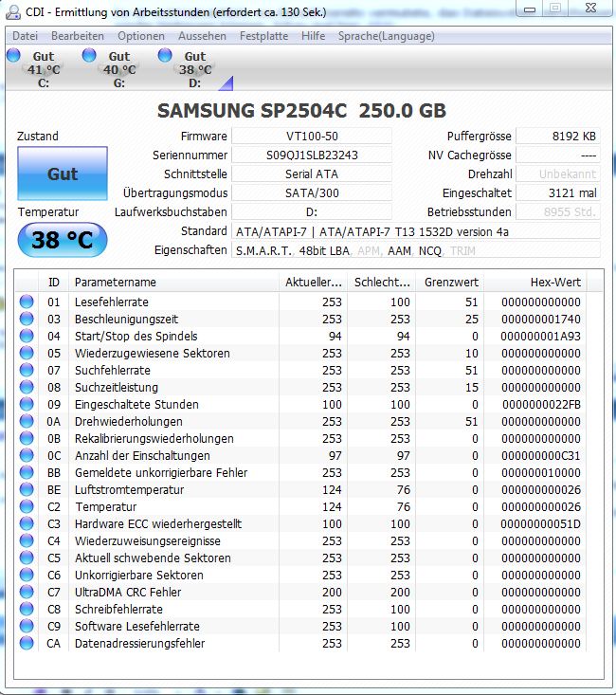
Task: Click the status orb of UltraDMA CRC Fehler
Action: click(27, 592)
